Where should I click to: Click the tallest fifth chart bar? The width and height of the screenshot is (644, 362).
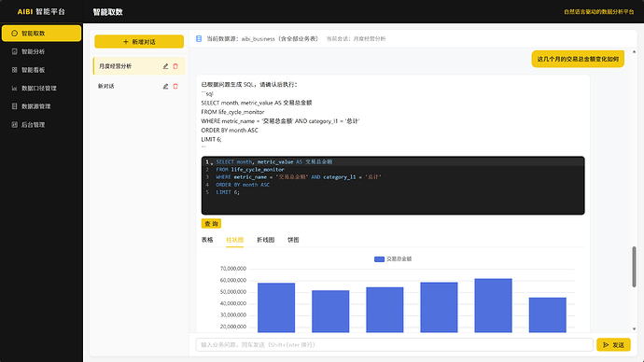click(x=493, y=305)
